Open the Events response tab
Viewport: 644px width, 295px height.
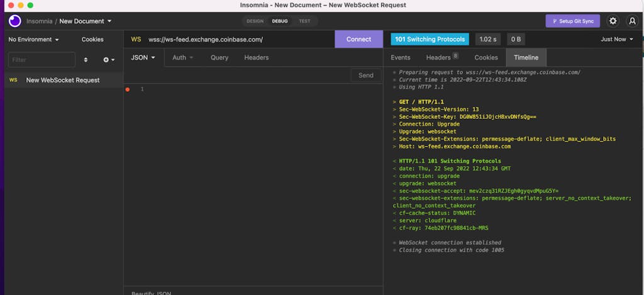[401, 57]
